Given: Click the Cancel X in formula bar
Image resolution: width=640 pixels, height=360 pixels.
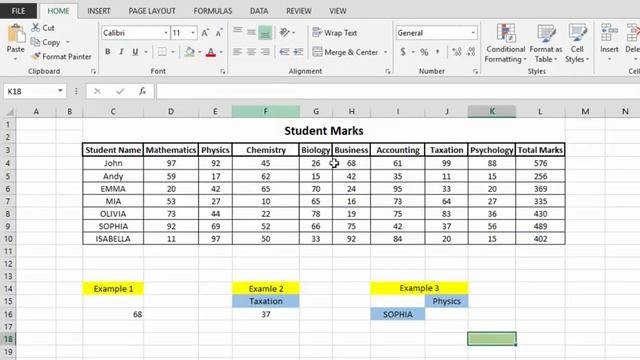Looking at the screenshot, I should (97, 91).
